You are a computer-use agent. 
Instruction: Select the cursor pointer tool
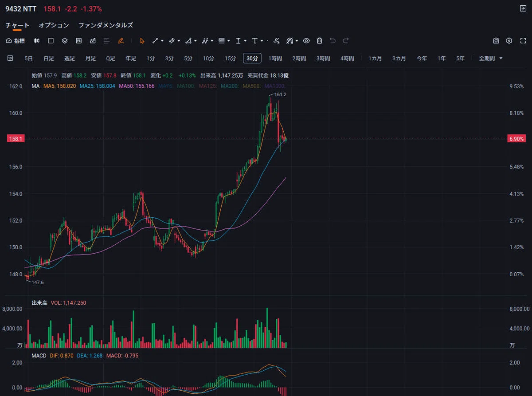pyautogui.click(x=142, y=41)
